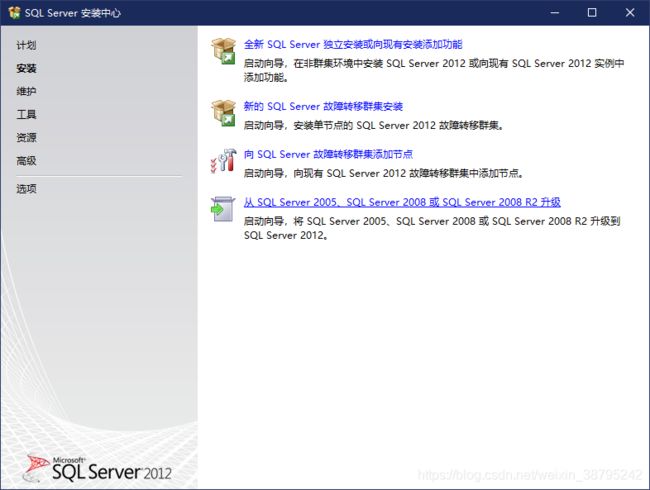Select 高级 in the left sidebar
The width and height of the screenshot is (650, 490).
tap(26, 161)
